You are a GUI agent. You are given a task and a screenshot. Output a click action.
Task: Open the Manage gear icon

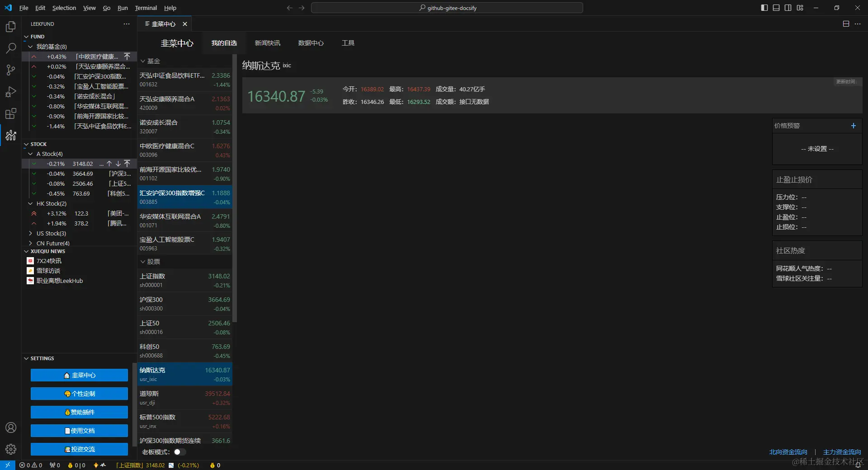click(x=11, y=449)
